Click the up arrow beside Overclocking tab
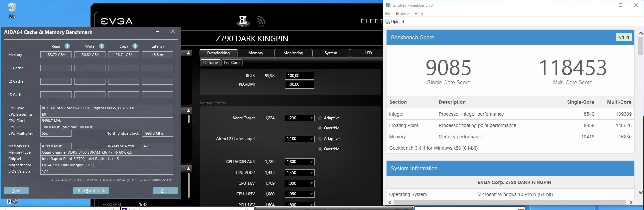The image size is (644, 210). (188, 53)
